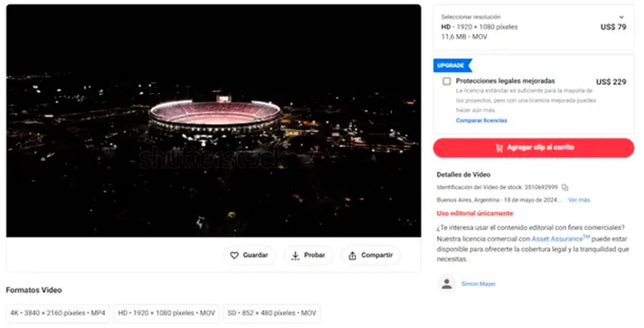Click the contributor avatar icon
Screen dimensions: 644x328
tap(447, 284)
